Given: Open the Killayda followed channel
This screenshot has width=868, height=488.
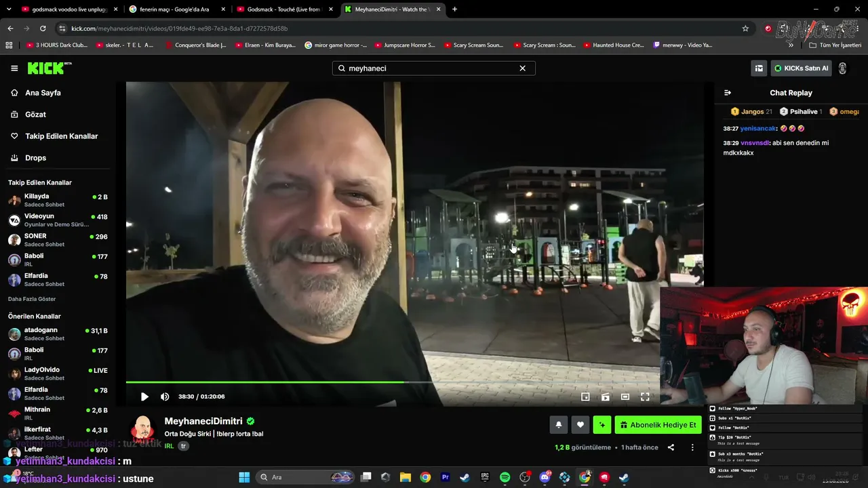Looking at the screenshot, I should (58, 200).
